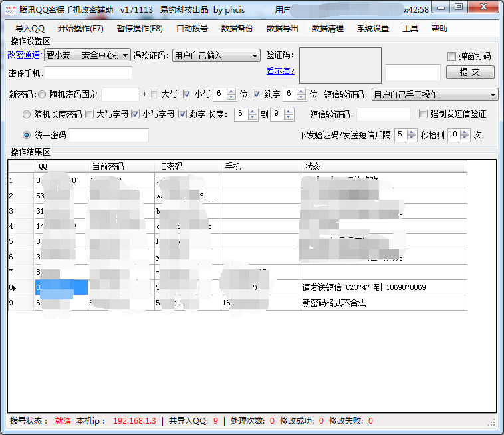
Task: Click the 短信验证码 input field
Action: pos(383,114)
